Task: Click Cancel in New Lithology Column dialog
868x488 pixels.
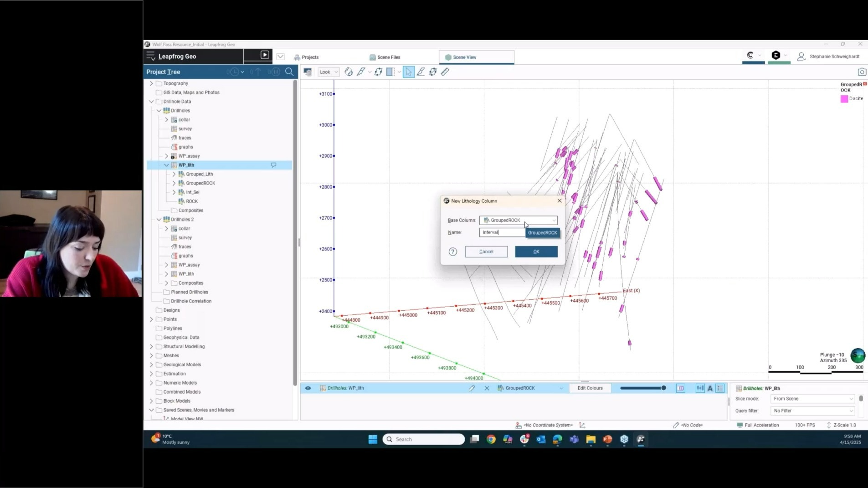Action: click(x=486, y=252)
